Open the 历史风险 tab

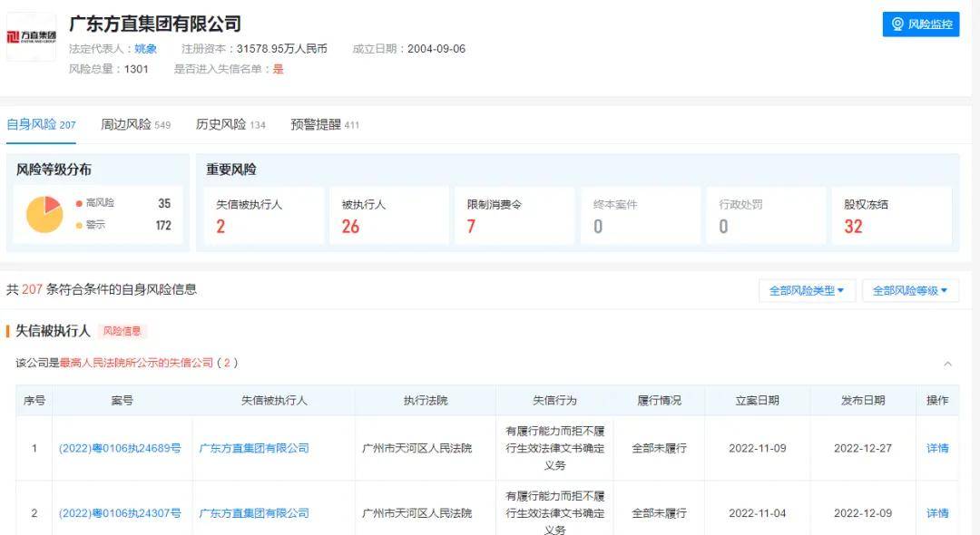click(x=230, y=124)
